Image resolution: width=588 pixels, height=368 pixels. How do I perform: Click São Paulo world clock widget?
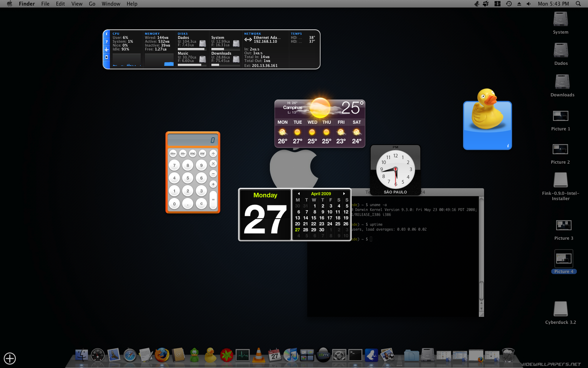(x=395, y=170)
